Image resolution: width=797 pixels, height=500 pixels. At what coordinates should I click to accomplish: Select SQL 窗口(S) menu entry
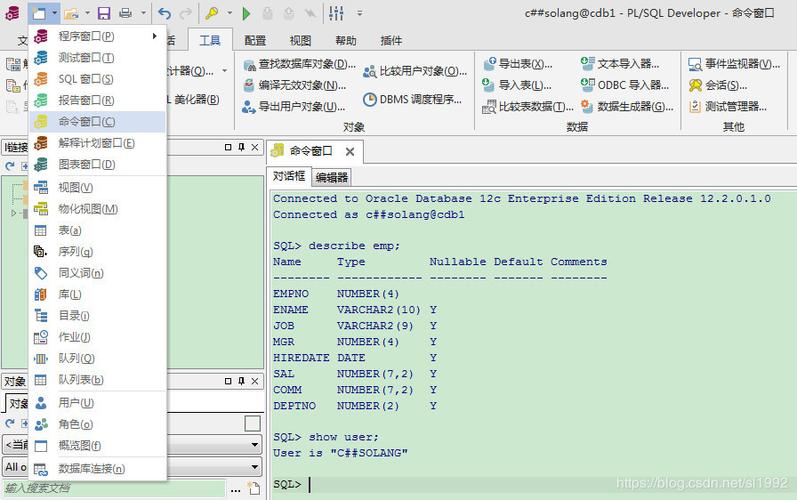tap(98, 79)
